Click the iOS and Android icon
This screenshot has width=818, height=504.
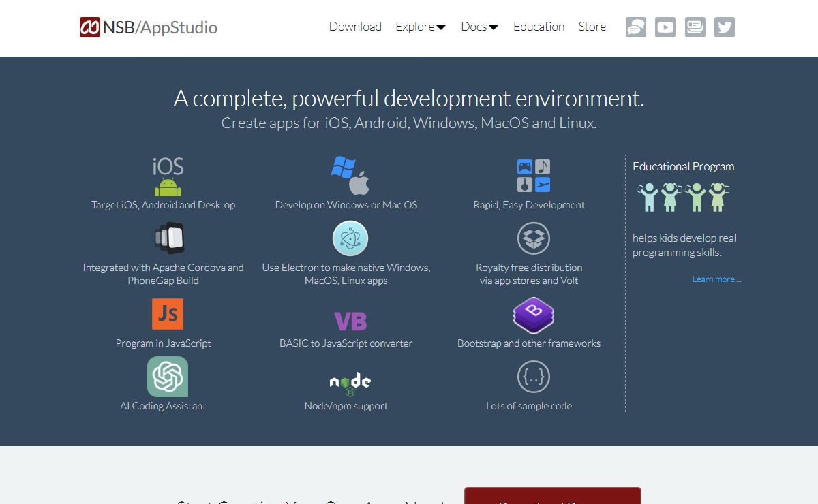pyautogui.click(x=168, y=176)
